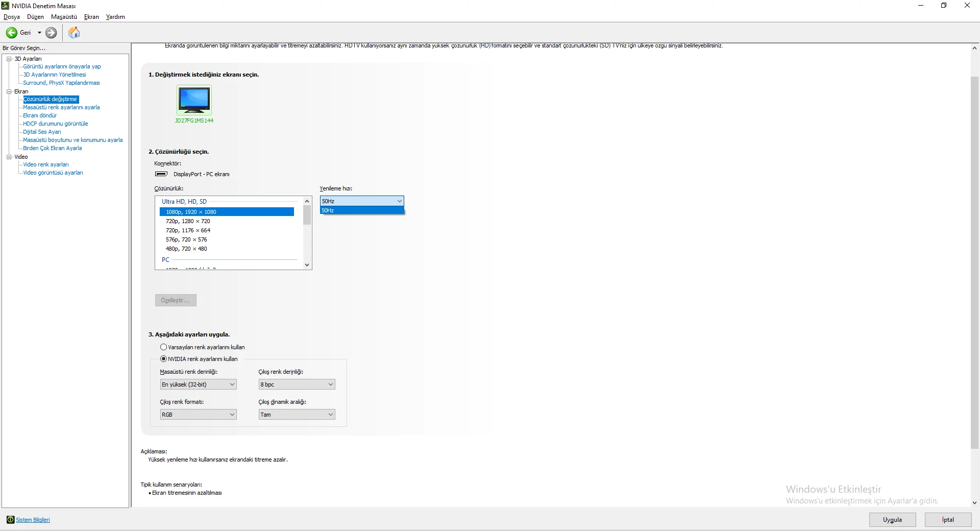This screenshot has width=980, height=531.
Task: Open the Ekran menu
Action: (91, 17)
